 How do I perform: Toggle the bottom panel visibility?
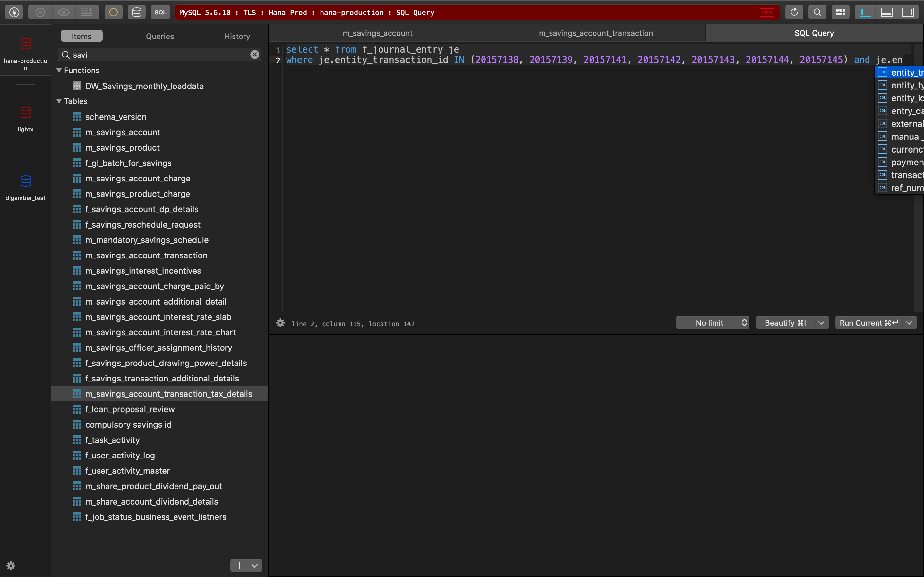pos(886,12)
